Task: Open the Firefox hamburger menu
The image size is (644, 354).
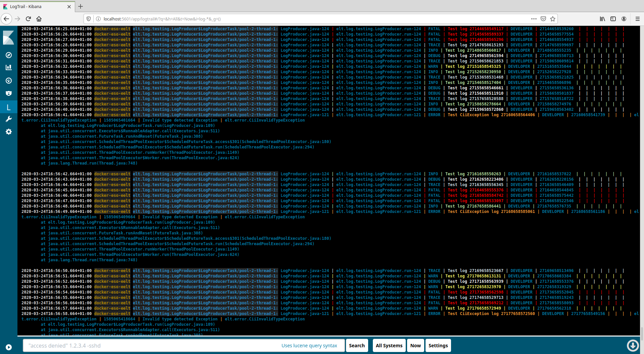Action: coord(637,19)
